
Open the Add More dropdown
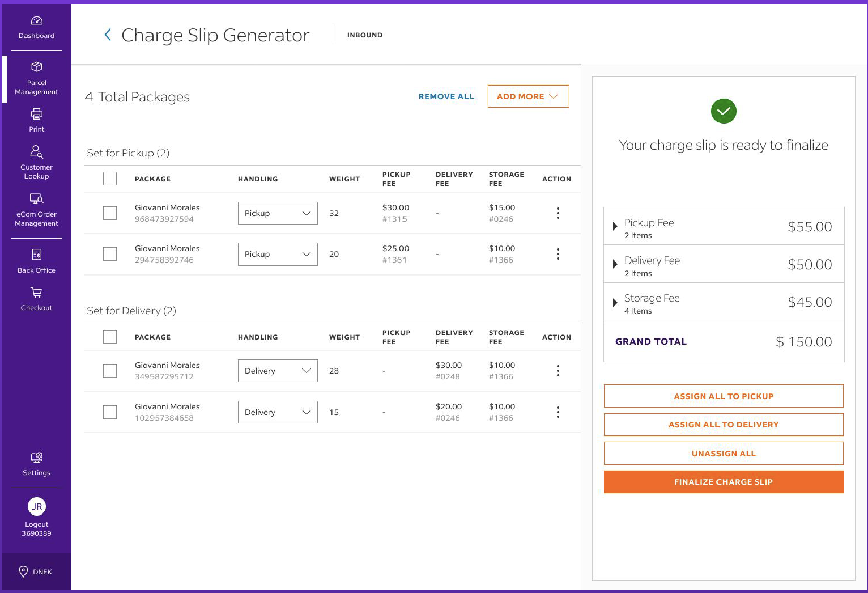click(528, 96)
